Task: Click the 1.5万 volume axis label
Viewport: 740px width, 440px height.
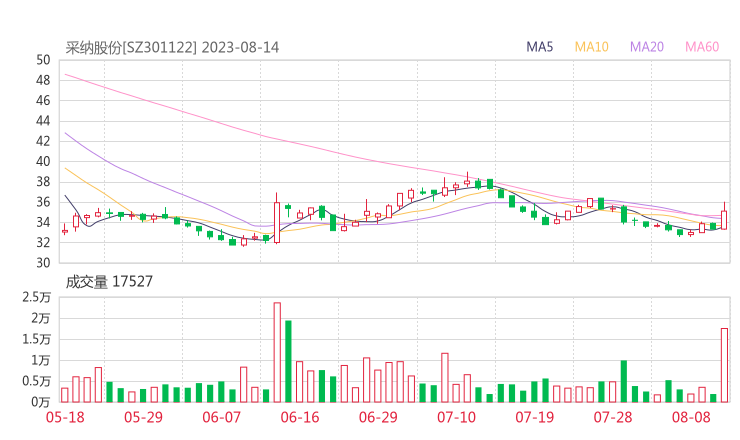Action: [36, 339]
